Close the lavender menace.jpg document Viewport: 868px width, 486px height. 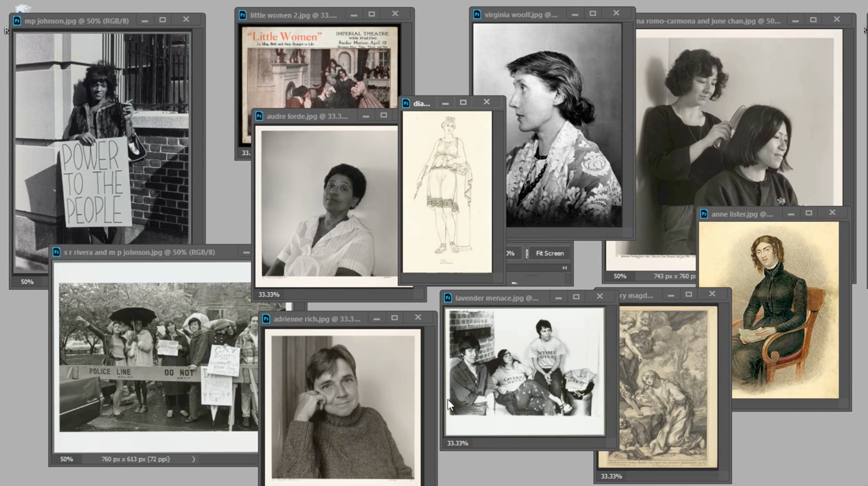(599, 296)
